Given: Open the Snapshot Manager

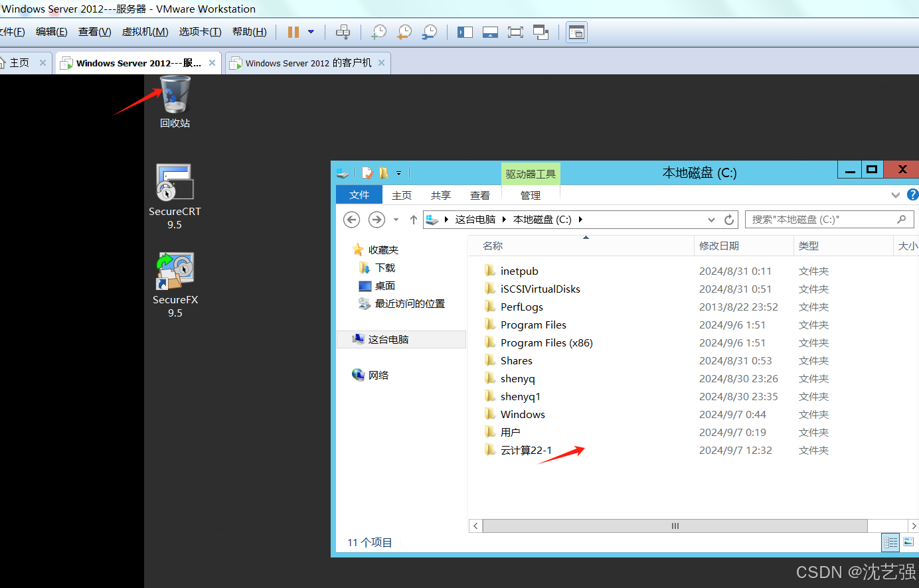Looking at the screenshot, I should click(x=430, y=32).
